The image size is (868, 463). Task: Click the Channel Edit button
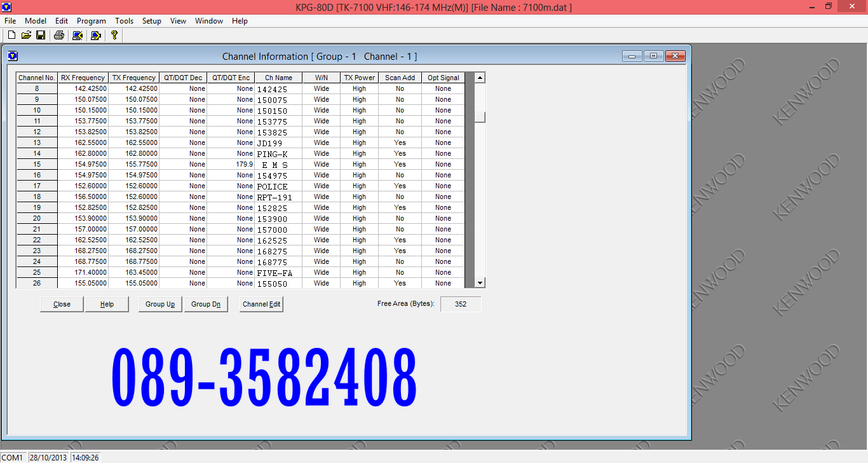(x=261, y=304)
